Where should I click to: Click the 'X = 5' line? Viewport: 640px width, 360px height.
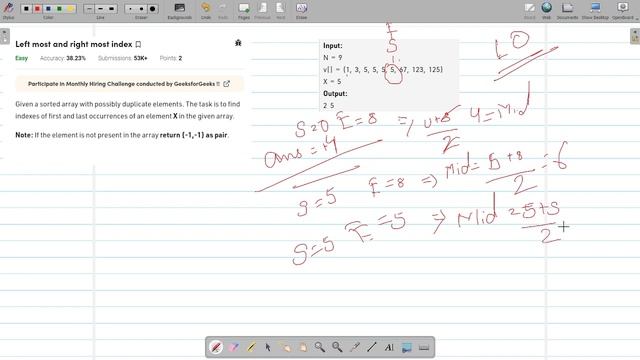click(x=332, y=82)
